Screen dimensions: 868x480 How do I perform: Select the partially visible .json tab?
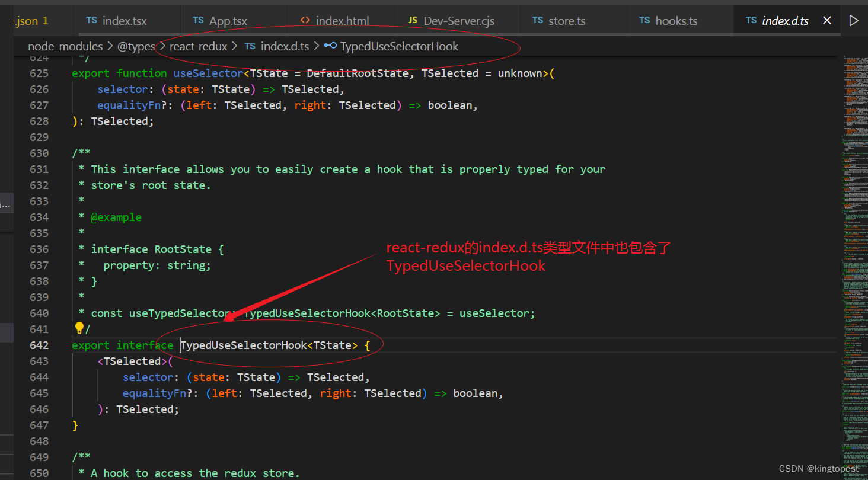tap(30, 20)
